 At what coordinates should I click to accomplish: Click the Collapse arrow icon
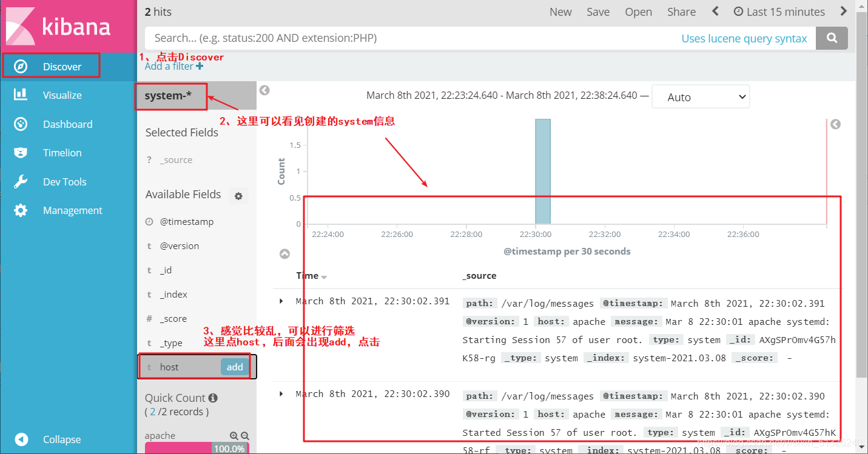21,439
